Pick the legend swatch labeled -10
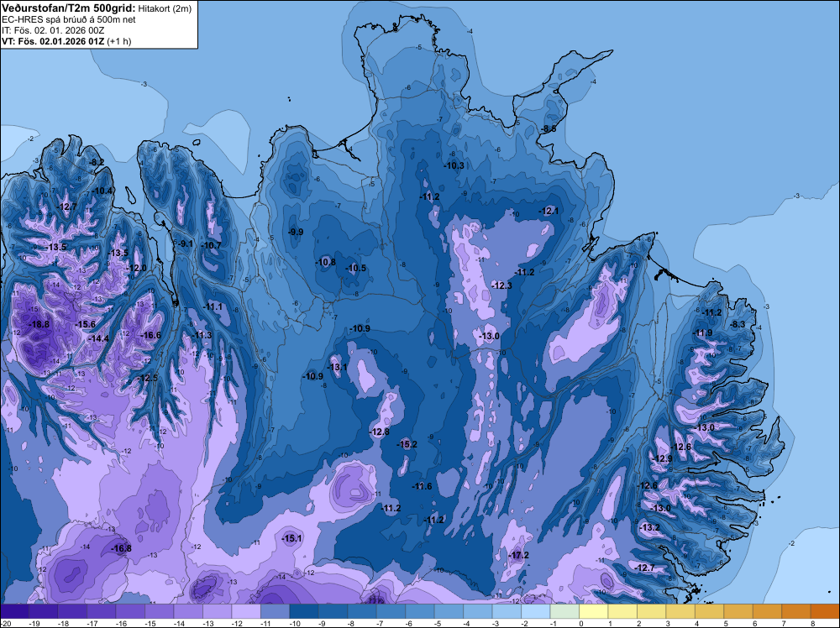The width and height of the screenshot is (840, 628). point(304,611)
